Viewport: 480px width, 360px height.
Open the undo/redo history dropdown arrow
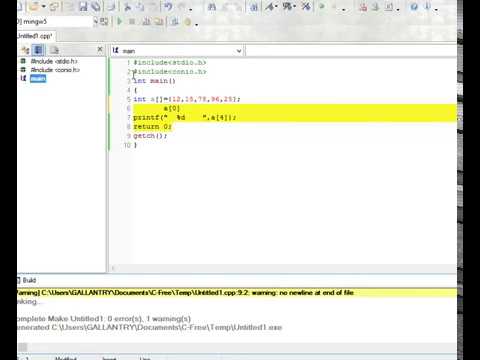(191, 9)
